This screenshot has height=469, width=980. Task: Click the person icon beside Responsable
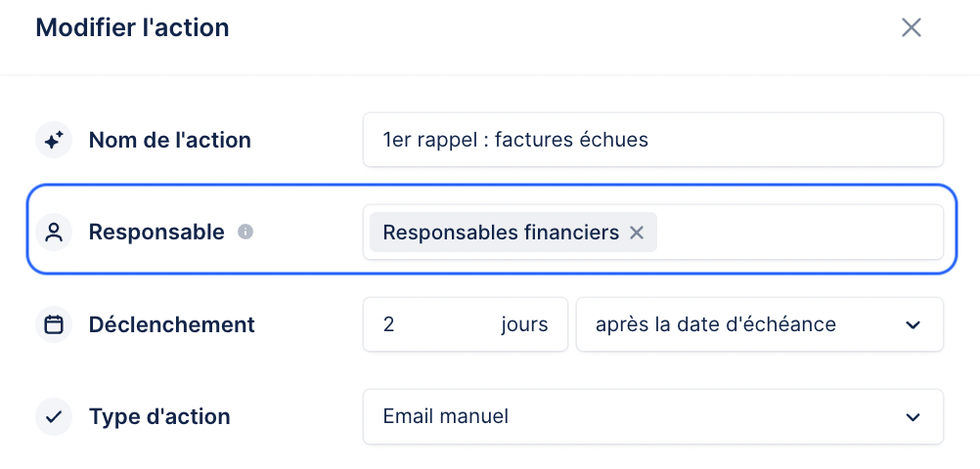point(54,233)
